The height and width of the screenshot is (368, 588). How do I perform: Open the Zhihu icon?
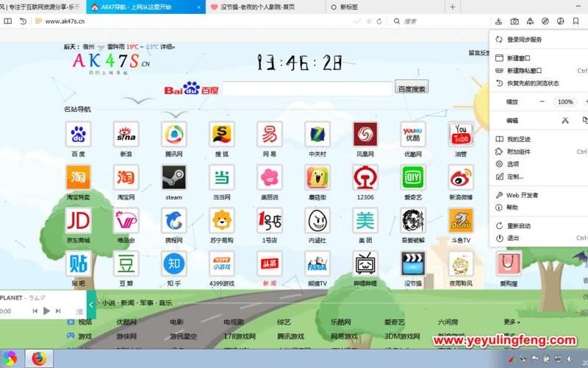[x=174, y=263]
